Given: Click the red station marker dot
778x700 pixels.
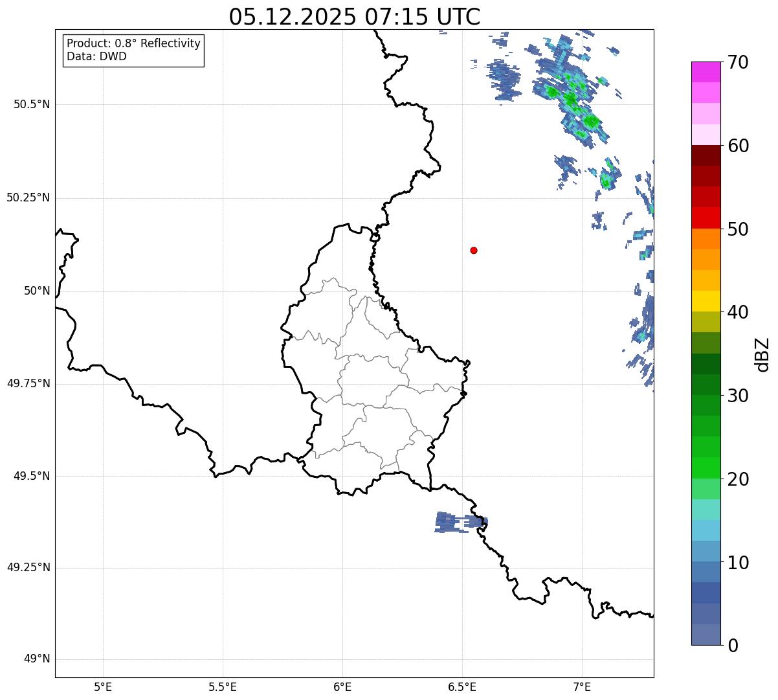Looking at the screenshot, I should pos(474,250).
